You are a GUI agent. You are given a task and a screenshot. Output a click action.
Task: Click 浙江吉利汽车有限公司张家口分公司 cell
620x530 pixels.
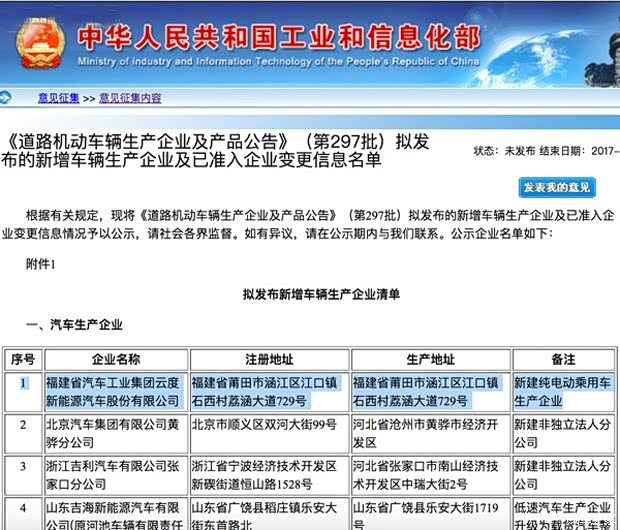tap(115, 473)
